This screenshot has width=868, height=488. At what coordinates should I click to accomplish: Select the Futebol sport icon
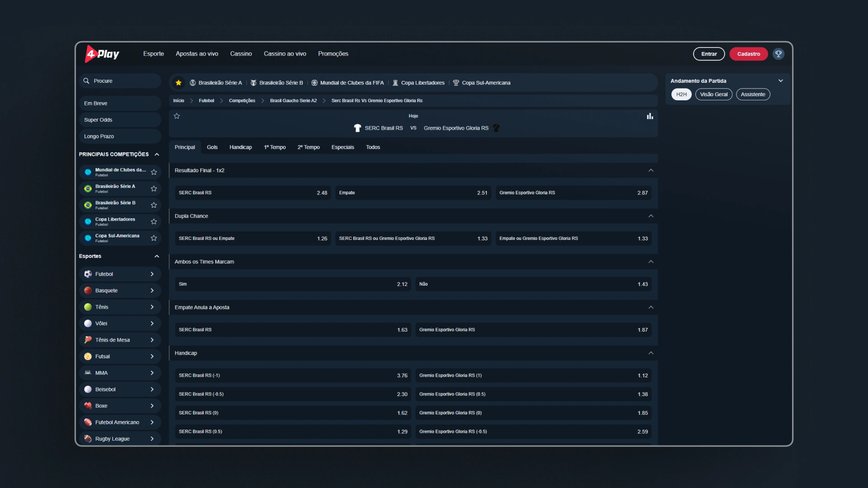(x=88, y=274)
